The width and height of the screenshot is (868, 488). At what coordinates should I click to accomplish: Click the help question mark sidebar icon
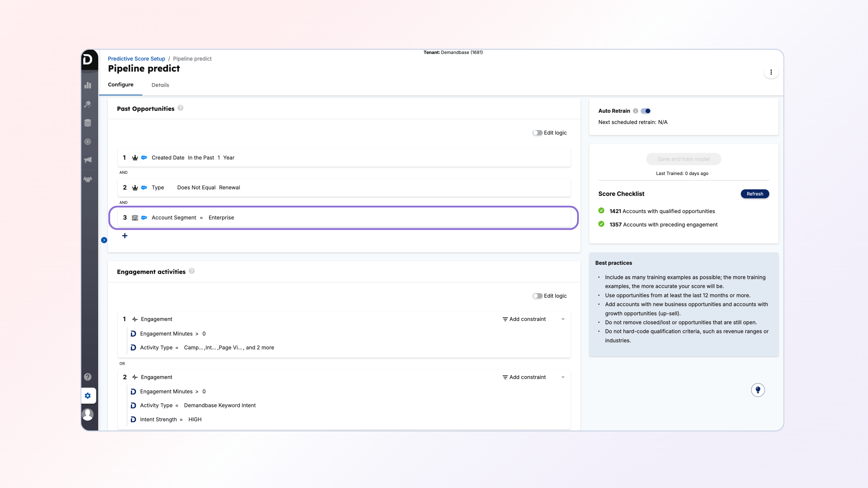point(88,377)
